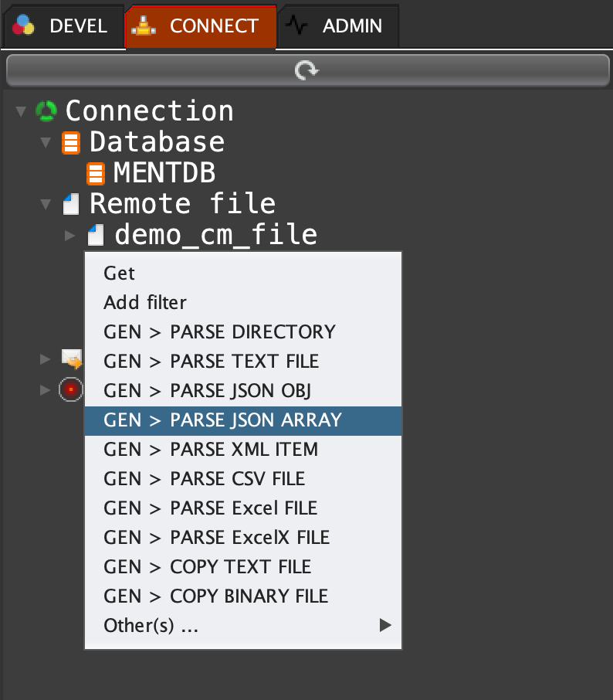The image size is (613, 700).
Task: Click the mail arrow tree node icon
Action: (x=72, y=358)
